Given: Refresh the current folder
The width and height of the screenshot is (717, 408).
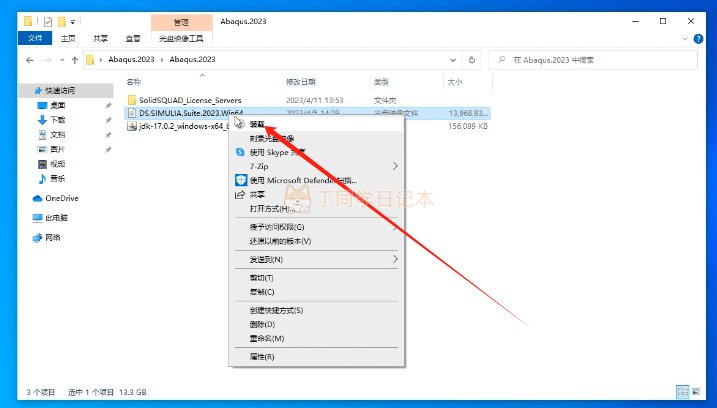Looking at the screenshot, I should point(472,60).
